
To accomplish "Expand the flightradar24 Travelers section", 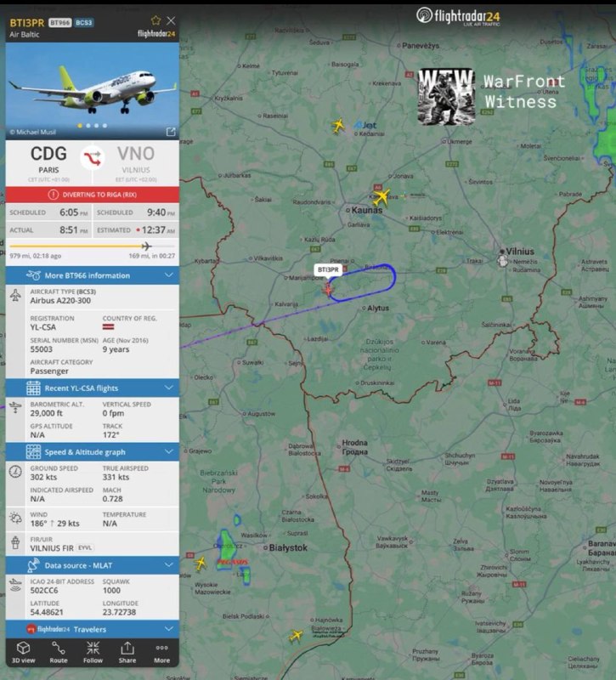I will pos(92,629).
